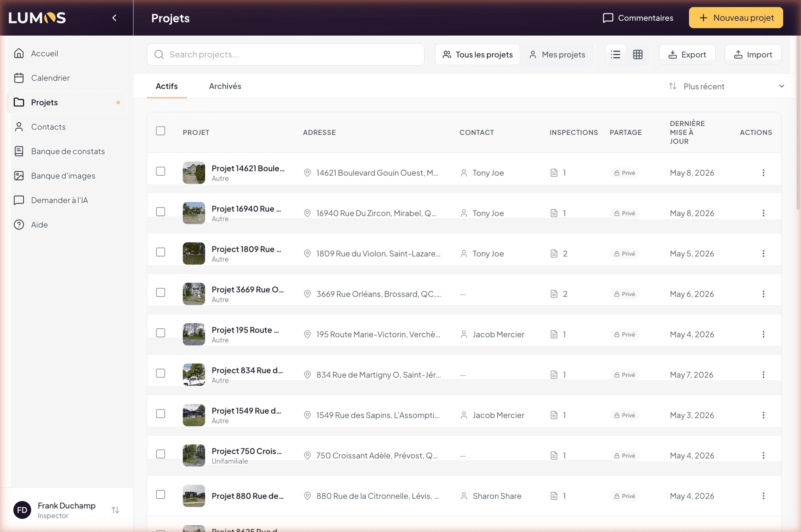Filter by Tous les projets
Screen dimensions: 801x532
tap(477, 54)
